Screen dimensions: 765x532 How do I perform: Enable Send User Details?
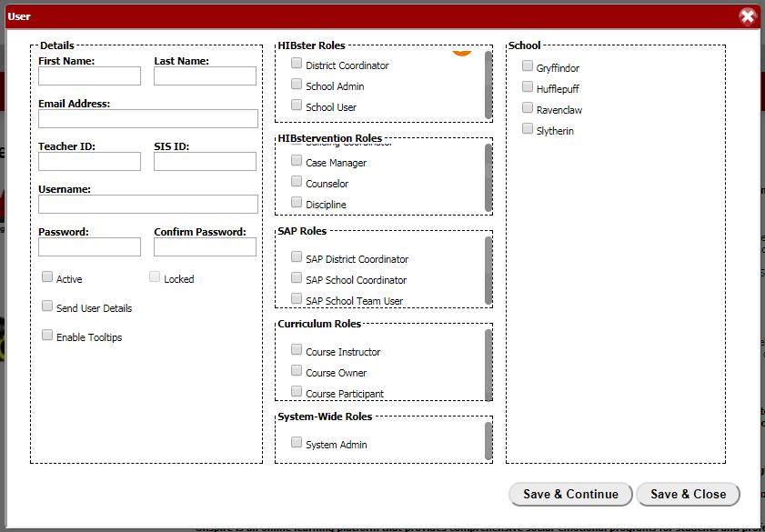coord(46,306)
